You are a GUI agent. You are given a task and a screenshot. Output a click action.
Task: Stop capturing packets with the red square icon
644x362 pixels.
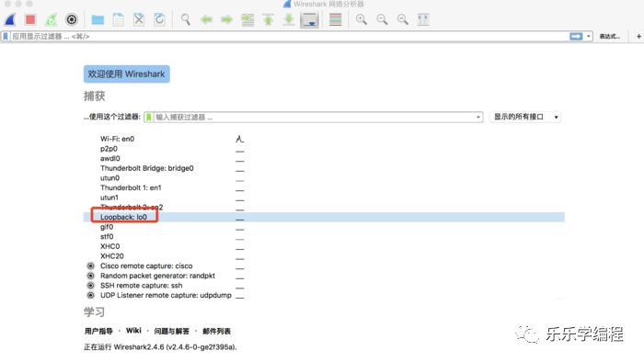(x=30, y=19)
